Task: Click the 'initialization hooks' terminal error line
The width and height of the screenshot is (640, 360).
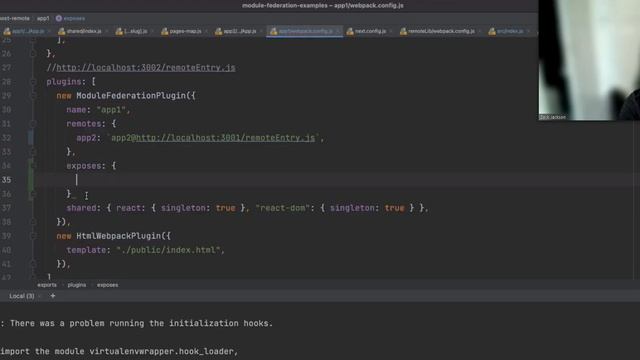Action: (137, 323)
